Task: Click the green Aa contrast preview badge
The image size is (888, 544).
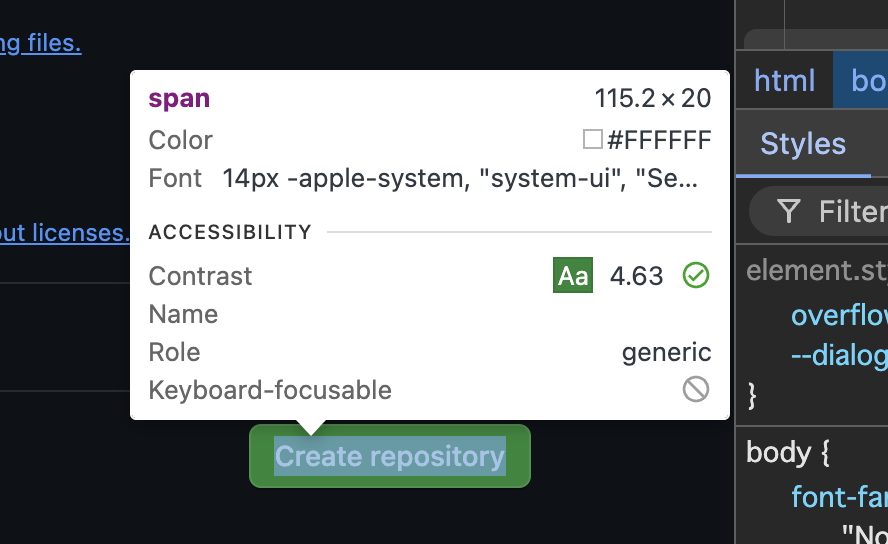Action: 573,276
